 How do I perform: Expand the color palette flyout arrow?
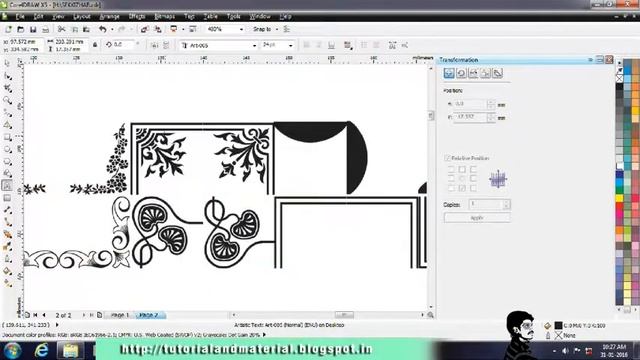coord(620,62)
